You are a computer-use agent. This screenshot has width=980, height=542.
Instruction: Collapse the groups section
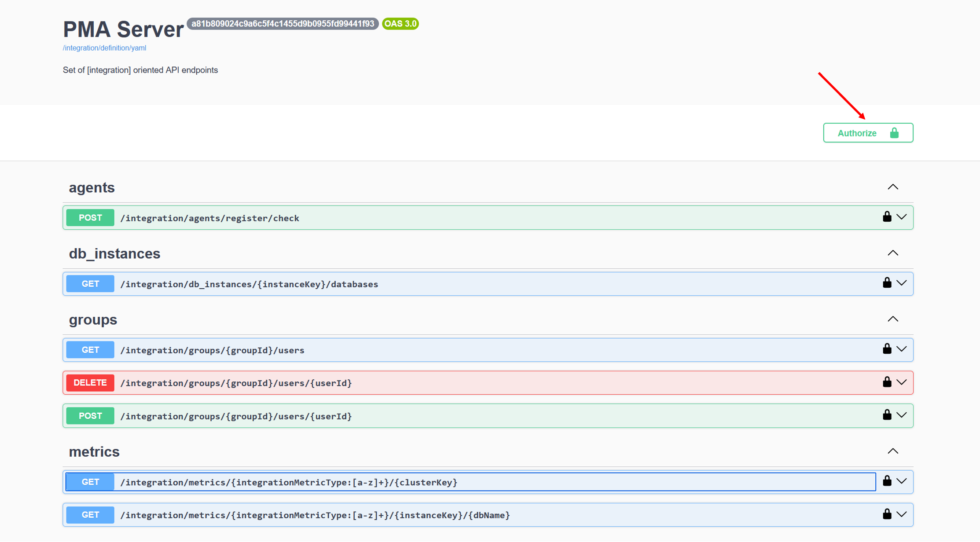pos(892,319)
